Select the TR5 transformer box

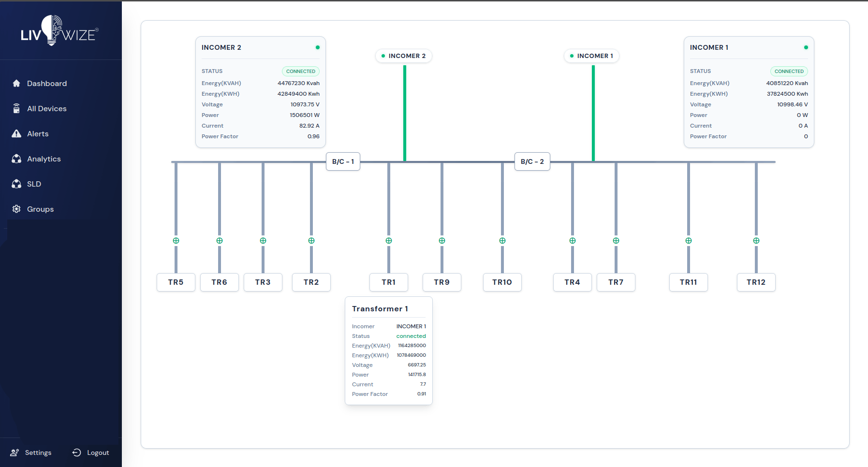[176, 282]
